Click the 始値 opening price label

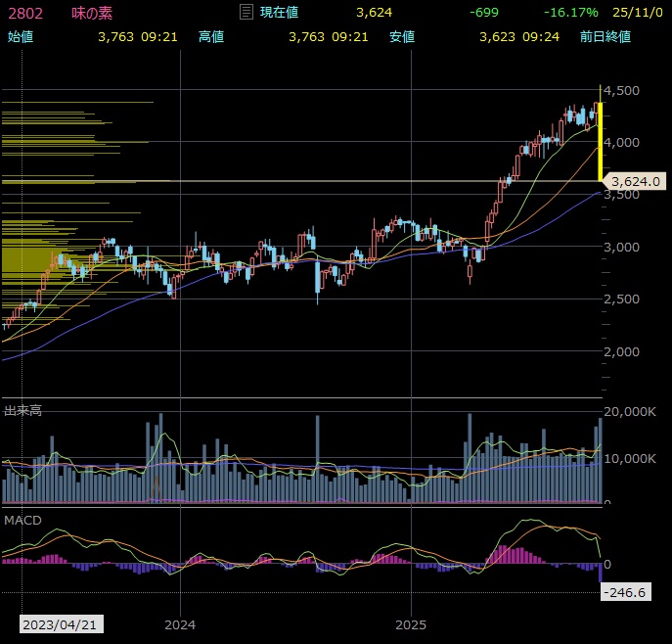click(x=20, y=36)
